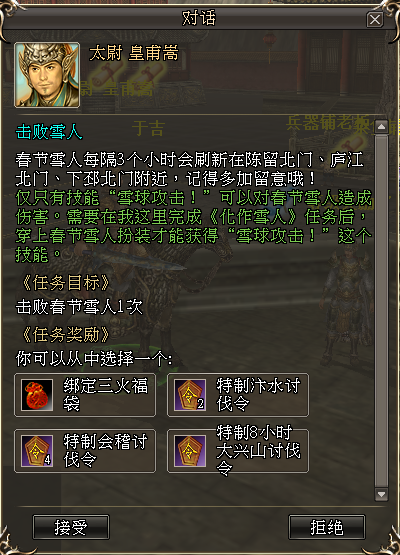Click the 太尉 皇甫嵩 name label

click(x=134, y=53)
